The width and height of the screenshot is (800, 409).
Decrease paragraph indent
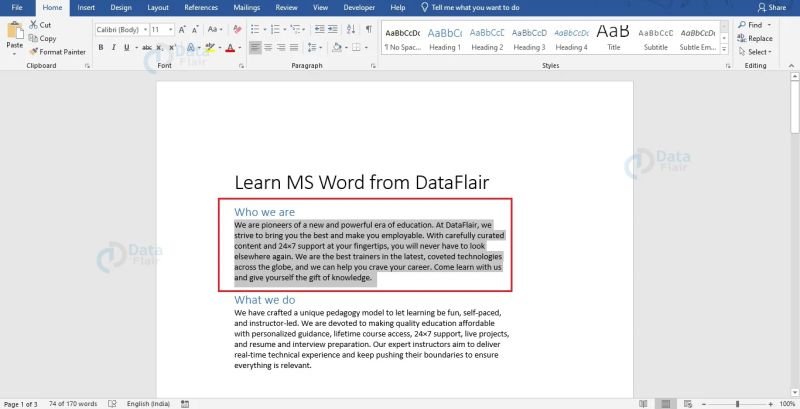point(320,30)
